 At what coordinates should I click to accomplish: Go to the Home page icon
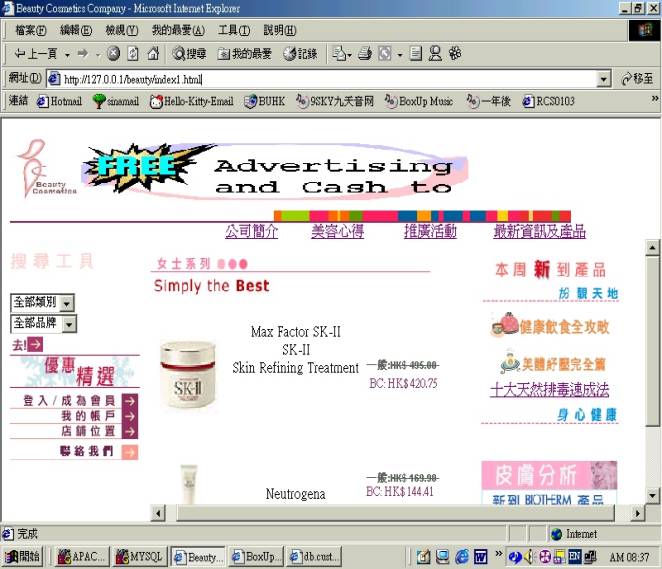(153, 54)
